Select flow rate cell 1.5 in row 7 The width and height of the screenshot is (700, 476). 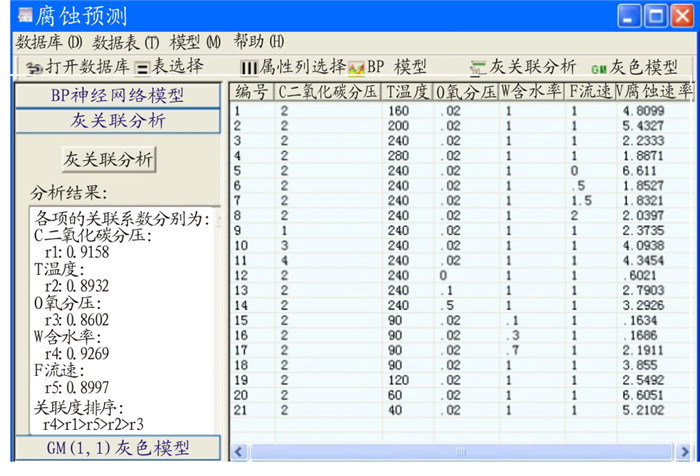(x=582, y=200)
